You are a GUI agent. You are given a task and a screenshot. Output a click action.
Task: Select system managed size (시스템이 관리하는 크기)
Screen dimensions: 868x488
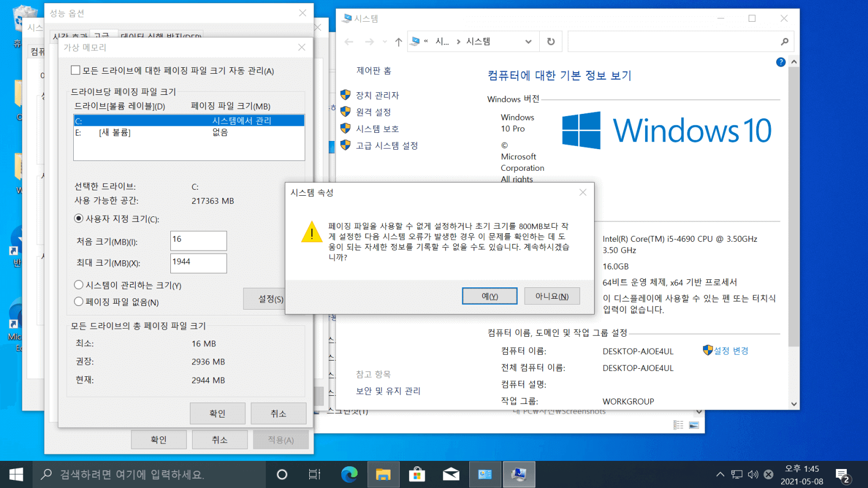coord(79,285)
